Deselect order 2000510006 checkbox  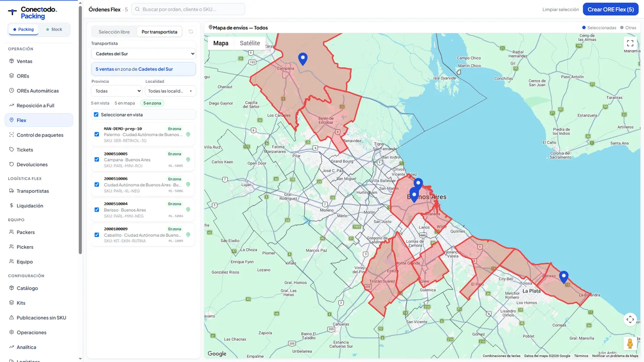point(97,184)
